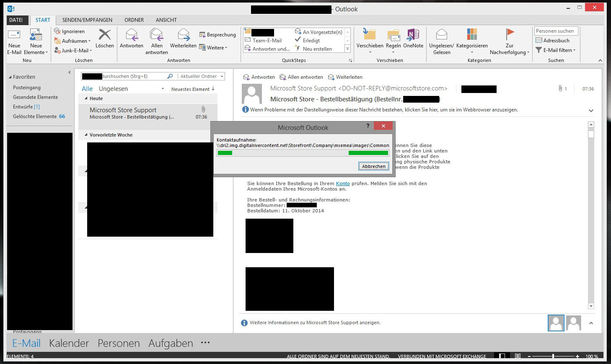The width and height of the screenshot is (611, 364).
Task: Send message to OneNote
Action: (x=413, y=38)
